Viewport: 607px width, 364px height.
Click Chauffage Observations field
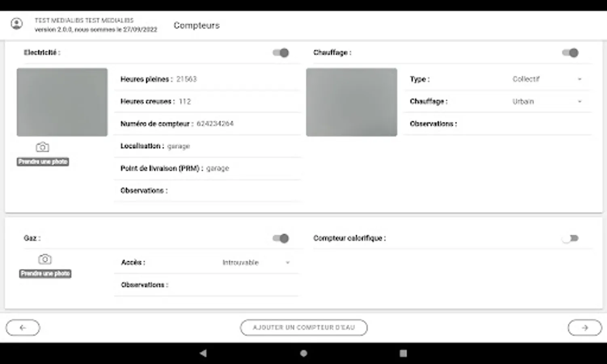498,124
